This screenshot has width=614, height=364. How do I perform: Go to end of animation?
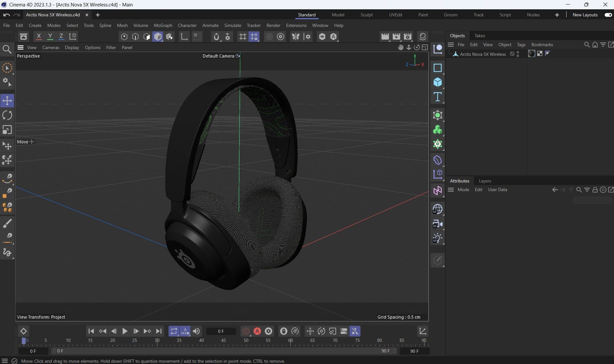tap(159, 331)
